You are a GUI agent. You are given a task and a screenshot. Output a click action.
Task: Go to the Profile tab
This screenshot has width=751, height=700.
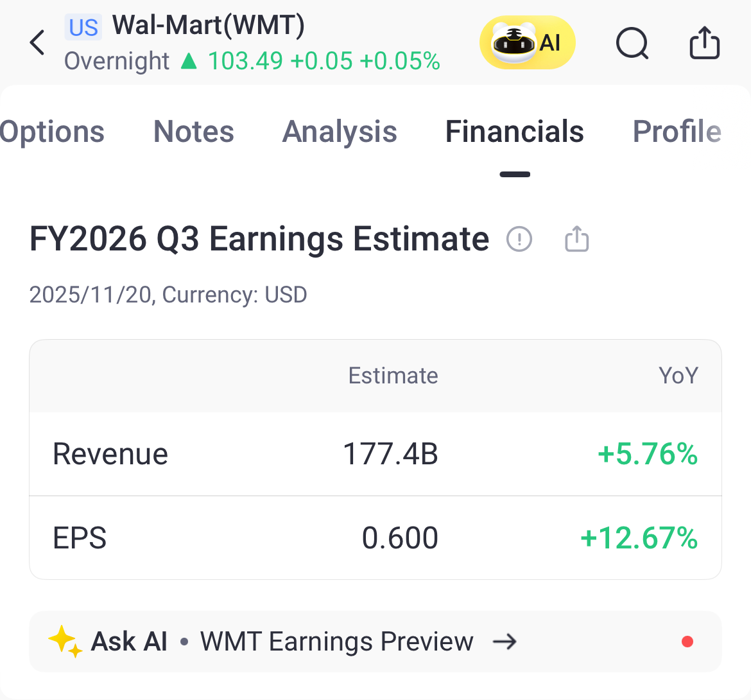pos(677,132)
